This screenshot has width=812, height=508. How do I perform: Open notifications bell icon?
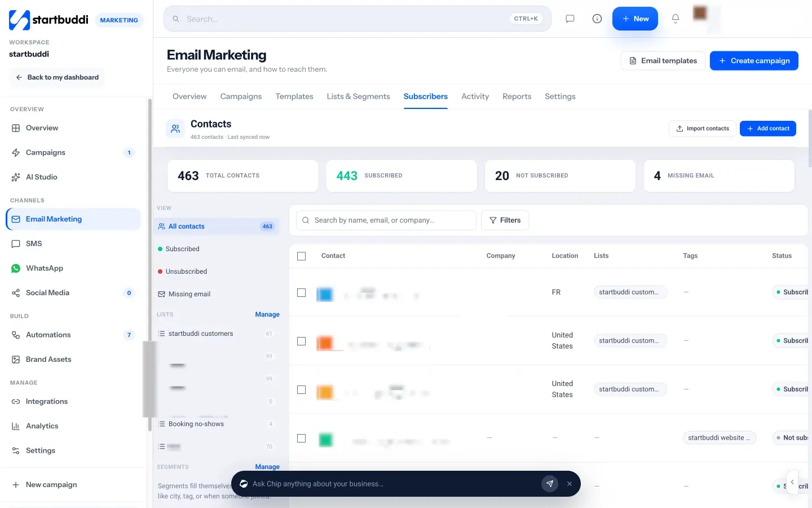pos(676,19)
